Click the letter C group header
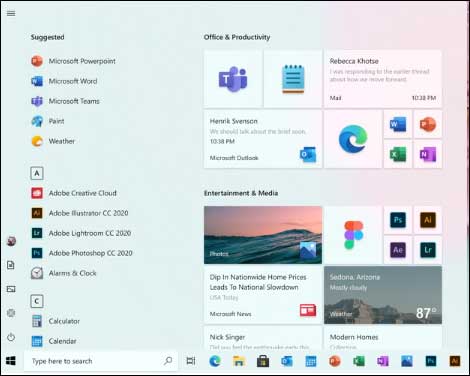This screenshot has height=376, width=470. pos(37,301)
